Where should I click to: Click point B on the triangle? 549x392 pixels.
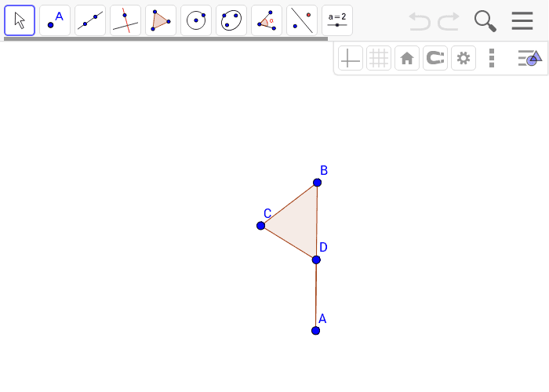pyautogui.click(x=317, y=183)
